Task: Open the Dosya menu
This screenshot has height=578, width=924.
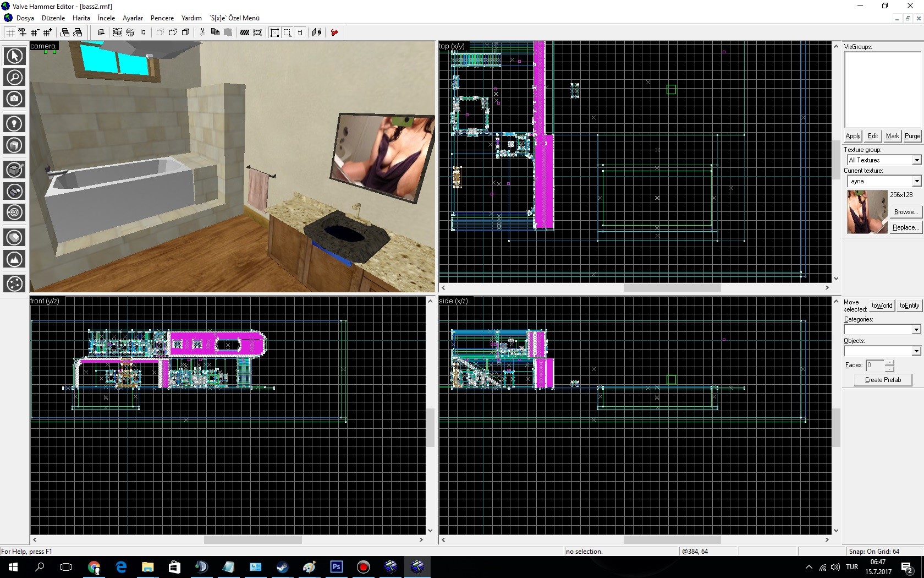Action: (25, 18)
